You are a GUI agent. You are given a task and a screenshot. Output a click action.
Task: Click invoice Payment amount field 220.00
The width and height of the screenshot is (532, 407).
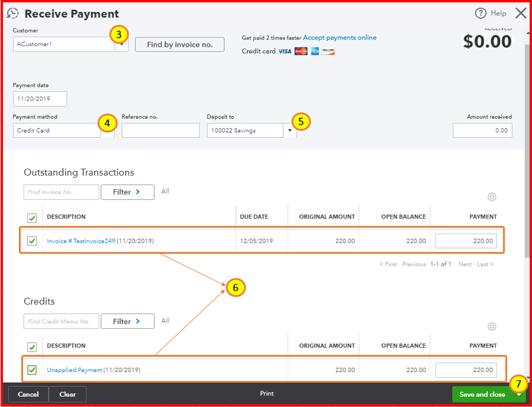point(466,241)
